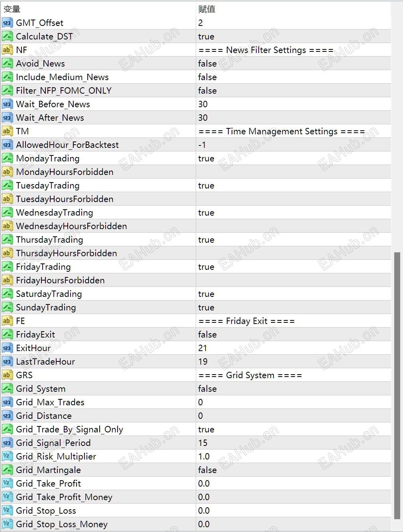Click the '==== Grid System ====' value
This screenshot has height=532, width=403.
pyautogui.click(x=250, y=375)
